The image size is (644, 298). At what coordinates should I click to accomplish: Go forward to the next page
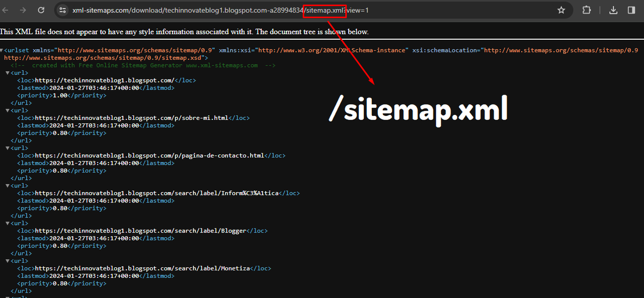(23, 10)
